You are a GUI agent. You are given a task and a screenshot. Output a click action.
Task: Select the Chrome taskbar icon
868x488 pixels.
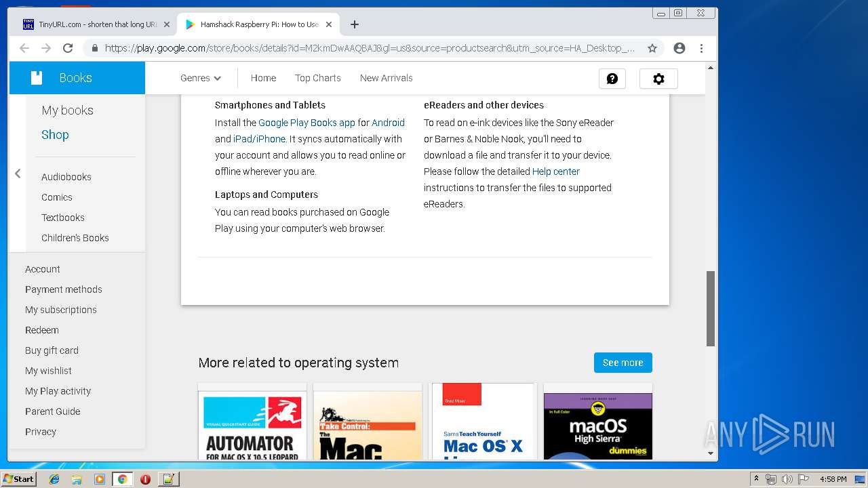(123, 479)
